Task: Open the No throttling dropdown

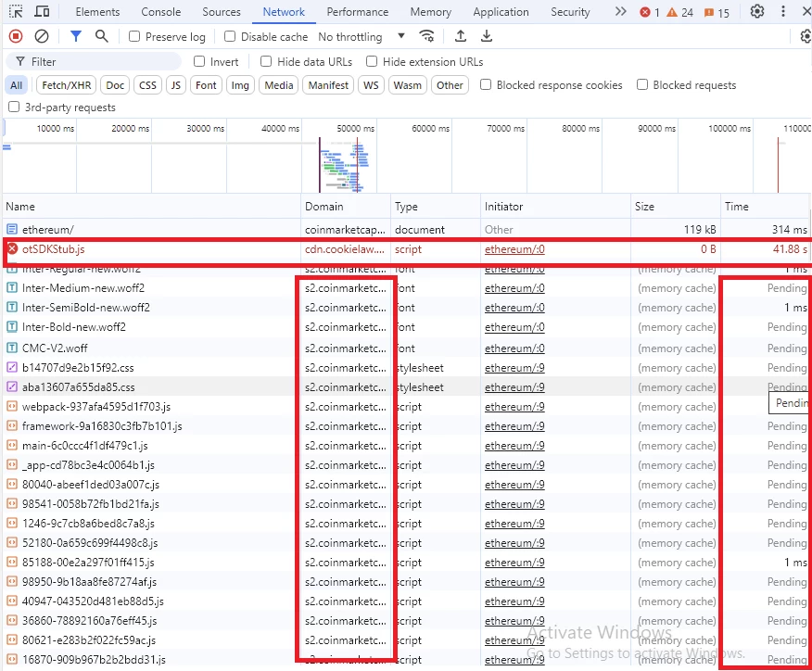Action: [362, 36]
